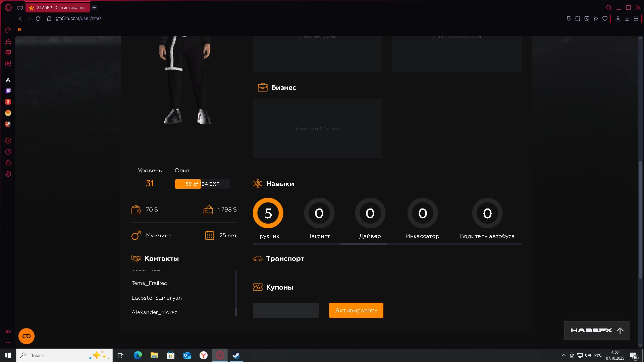
Task: Pin the tab using pushpin toolbar icon
Action: point(569,19)
